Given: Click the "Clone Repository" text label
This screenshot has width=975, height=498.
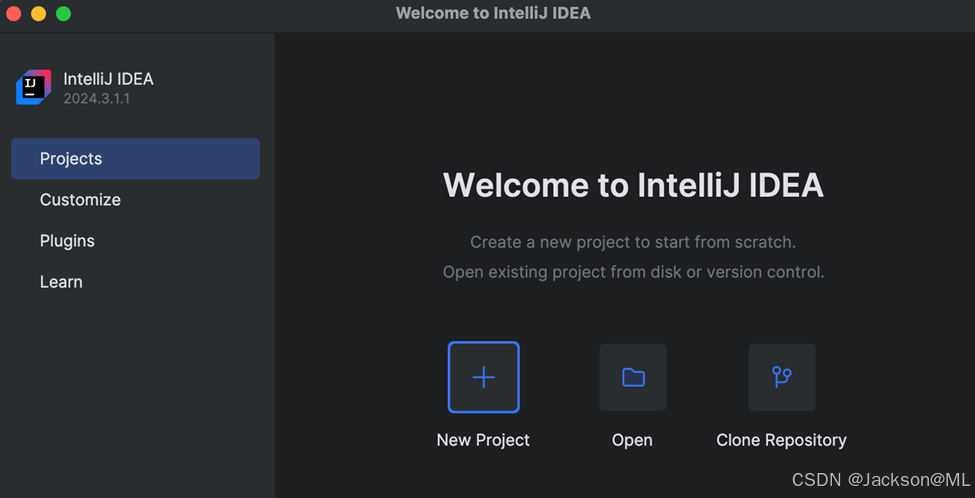Looking at the screenshot, I should (781, 440).
